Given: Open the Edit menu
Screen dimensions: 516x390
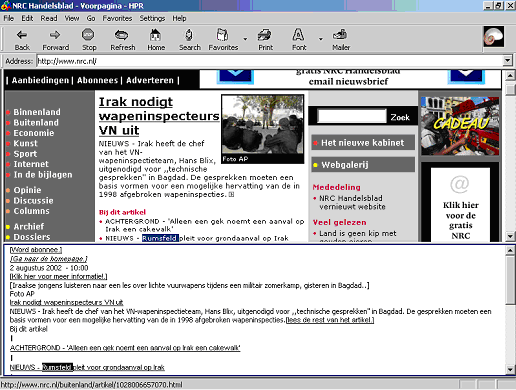Looking at the screenshot, I should pos(27,18).
